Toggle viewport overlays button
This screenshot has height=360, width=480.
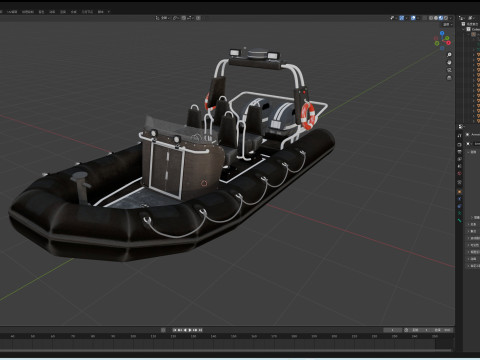coord(413,18)
